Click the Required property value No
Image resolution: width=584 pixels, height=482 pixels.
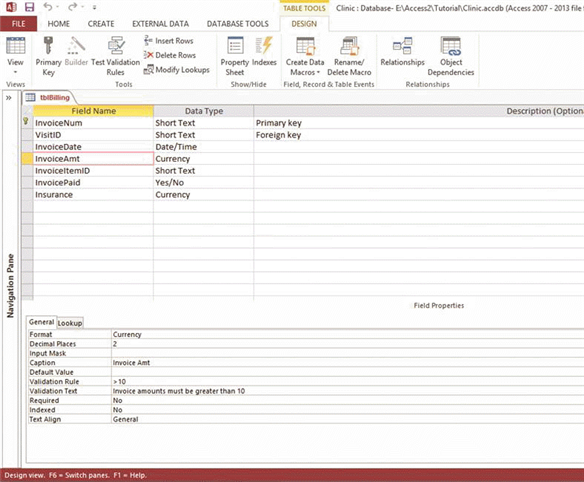(x=347, y=400)
